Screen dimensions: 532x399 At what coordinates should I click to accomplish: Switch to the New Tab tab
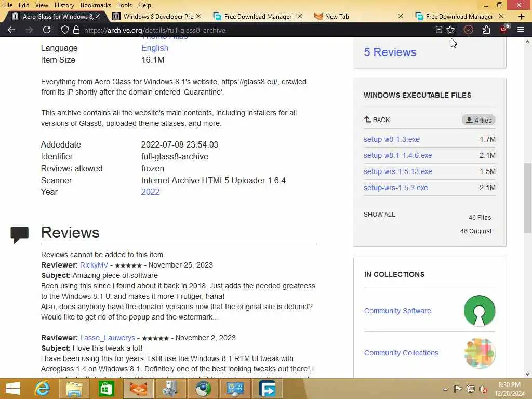click(358, 16)
